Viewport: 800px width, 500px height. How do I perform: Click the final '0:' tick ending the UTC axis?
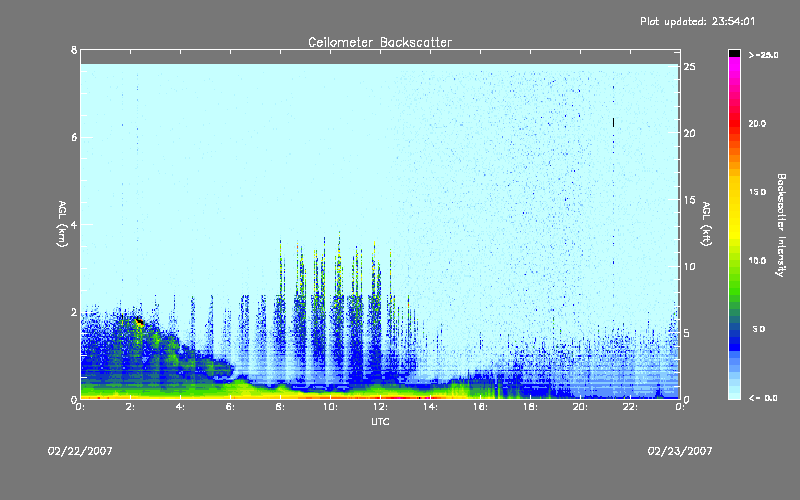tap(680, 407)
